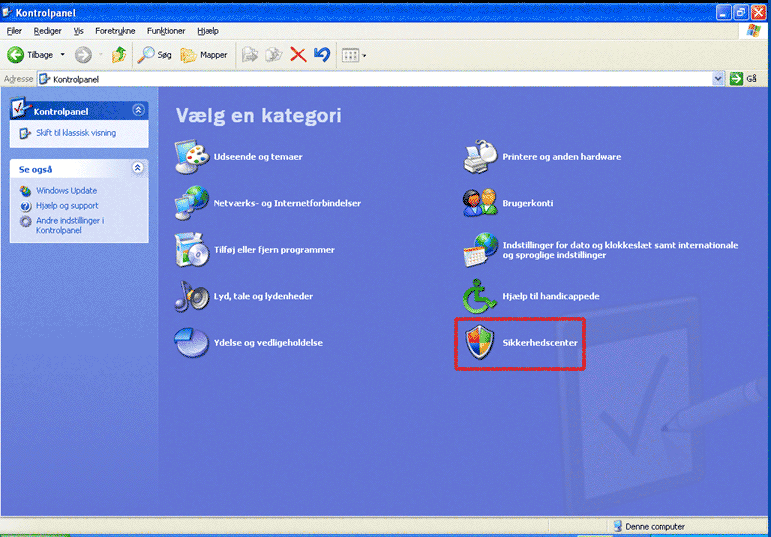Click the date and regional settings calendar icon
Image resolution: width=771 pixels, height=537 pixels.
coord(480,250)
